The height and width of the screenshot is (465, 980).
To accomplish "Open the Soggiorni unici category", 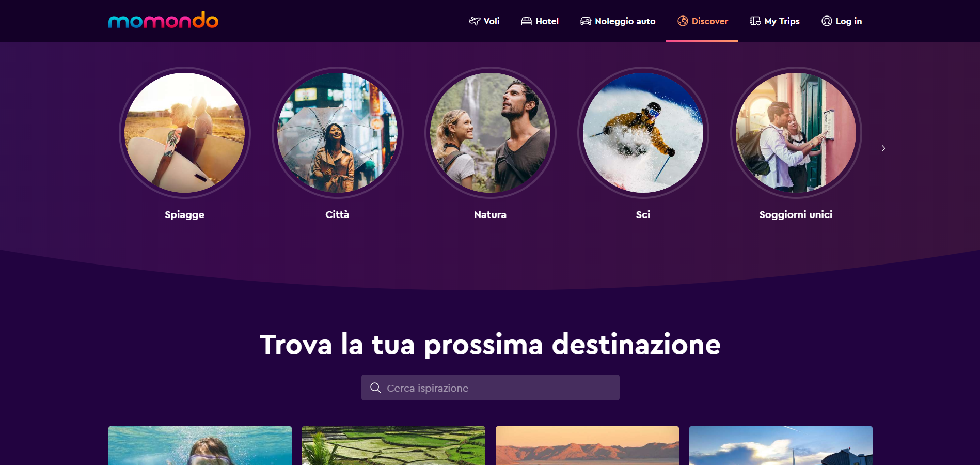I will pyautogui.click(x=796, y=133).
